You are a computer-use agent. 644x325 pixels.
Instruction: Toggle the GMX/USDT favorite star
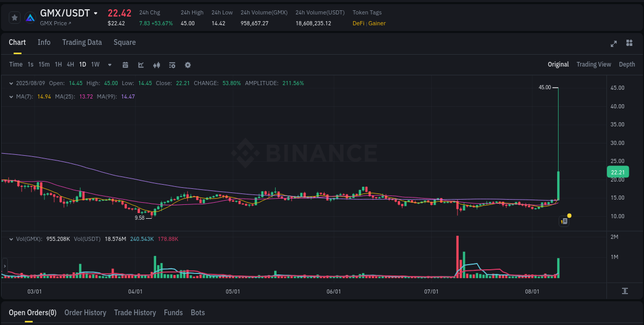click(x=14, y=17)
